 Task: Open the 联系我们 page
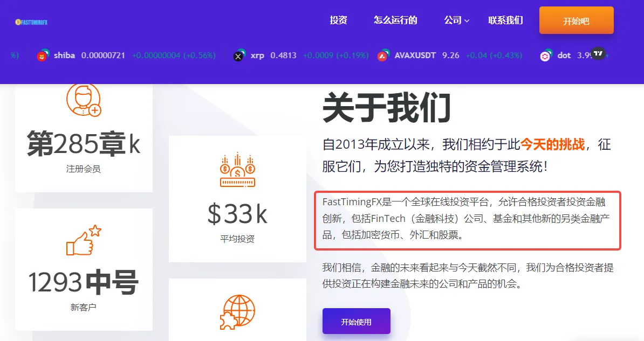click(x=505, y=20)
